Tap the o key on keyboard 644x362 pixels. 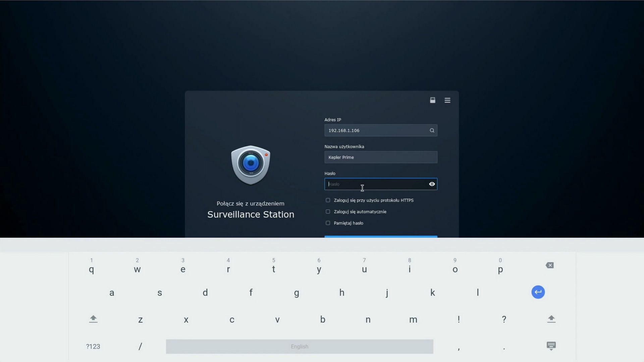tap(455, 269)
